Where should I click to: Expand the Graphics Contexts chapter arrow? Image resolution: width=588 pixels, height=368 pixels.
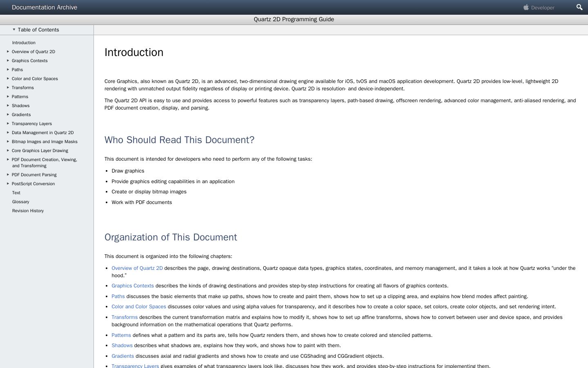[x=8, y=61]
